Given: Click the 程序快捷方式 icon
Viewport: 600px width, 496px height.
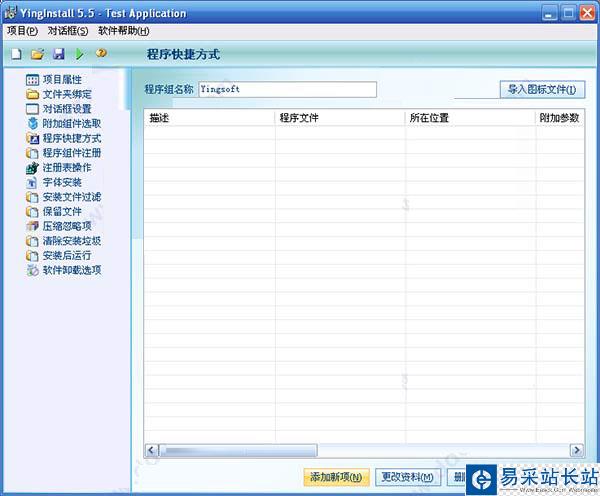Looking at the screenshot, I should [33, 138].
